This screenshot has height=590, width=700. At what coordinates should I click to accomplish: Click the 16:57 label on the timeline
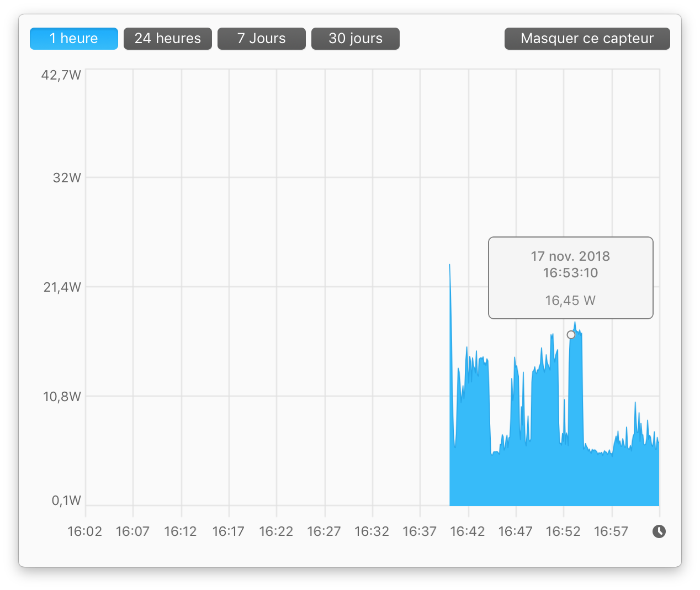611,531
